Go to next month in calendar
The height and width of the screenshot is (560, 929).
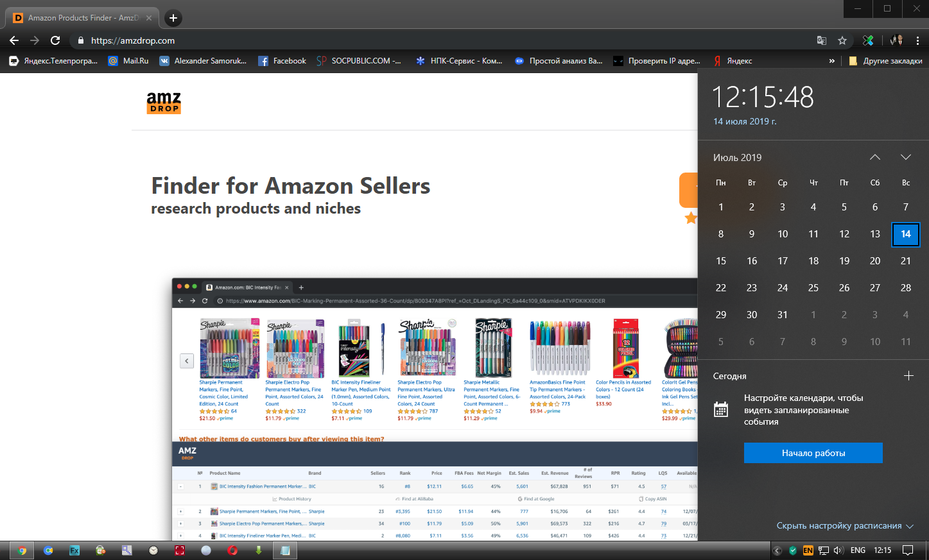point(906,157)
